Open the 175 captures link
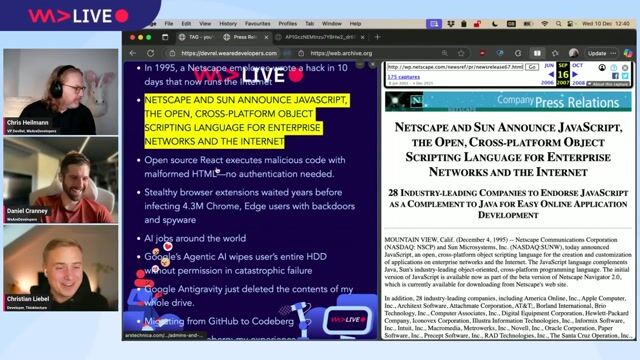Viewport: 640px width, 360px height. click(403, 77)
